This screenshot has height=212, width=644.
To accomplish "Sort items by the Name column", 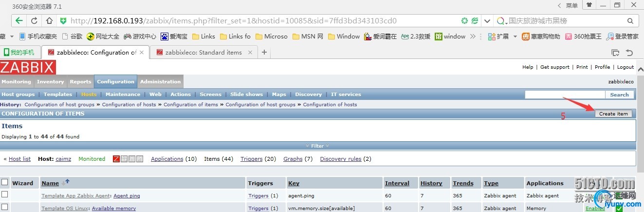I will [x=50, y=183].
